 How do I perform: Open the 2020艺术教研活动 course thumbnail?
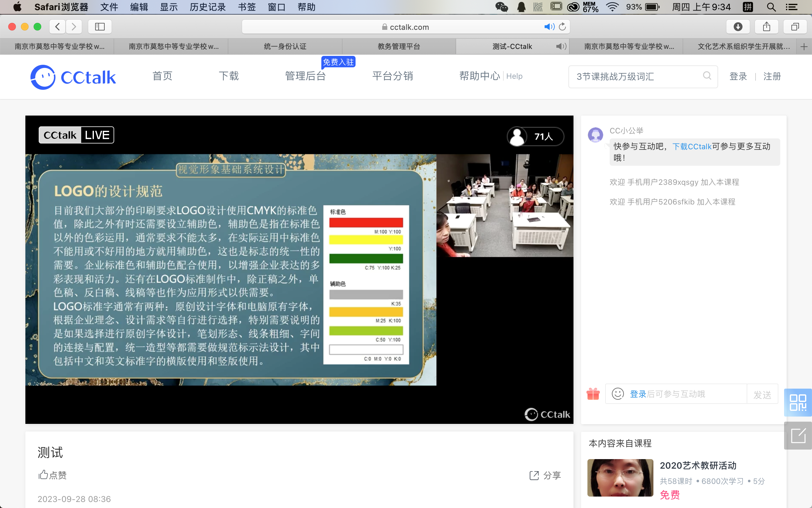point(620,478)
